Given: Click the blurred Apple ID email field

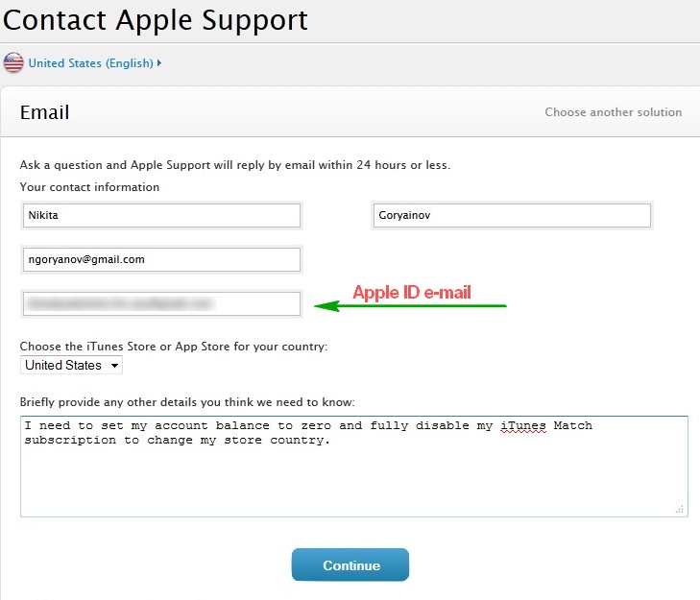Looking at the screenshot, I should [x=161, y=303].
